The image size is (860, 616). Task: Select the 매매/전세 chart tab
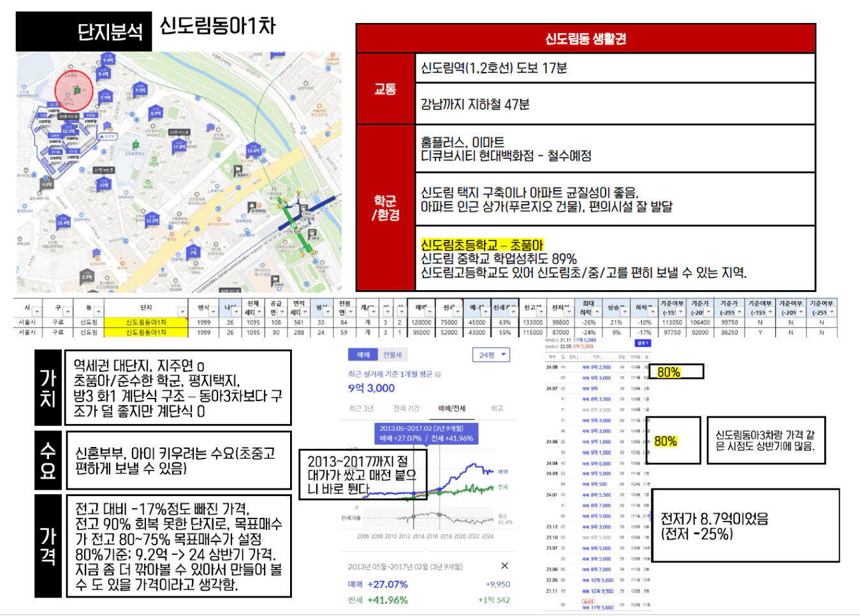pos(452,408)
